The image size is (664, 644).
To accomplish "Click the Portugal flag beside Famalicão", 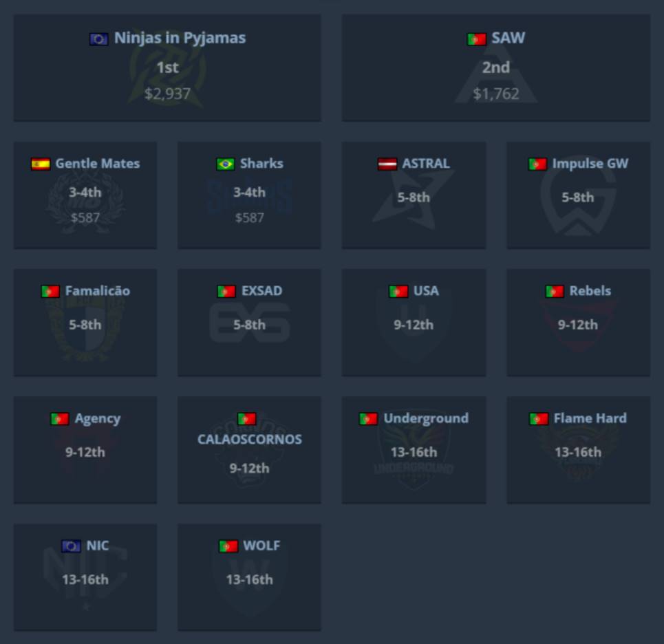I will (x=50, y=291).
